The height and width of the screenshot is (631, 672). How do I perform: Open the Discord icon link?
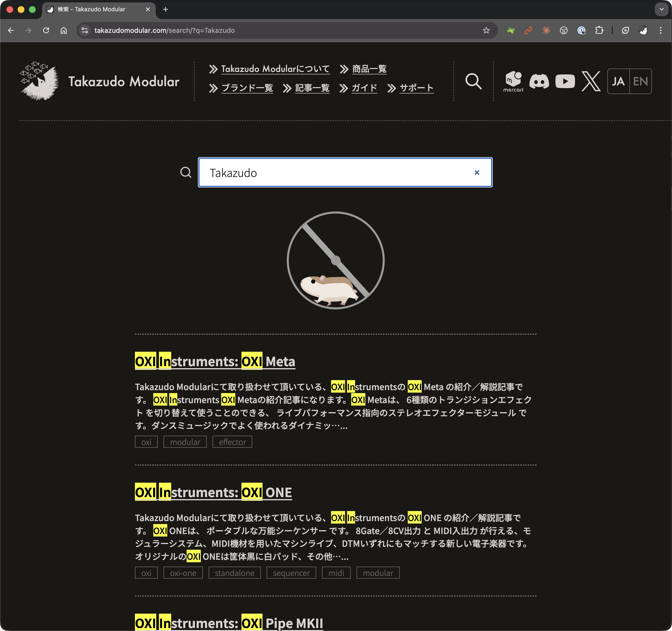(x=539, y=82)
